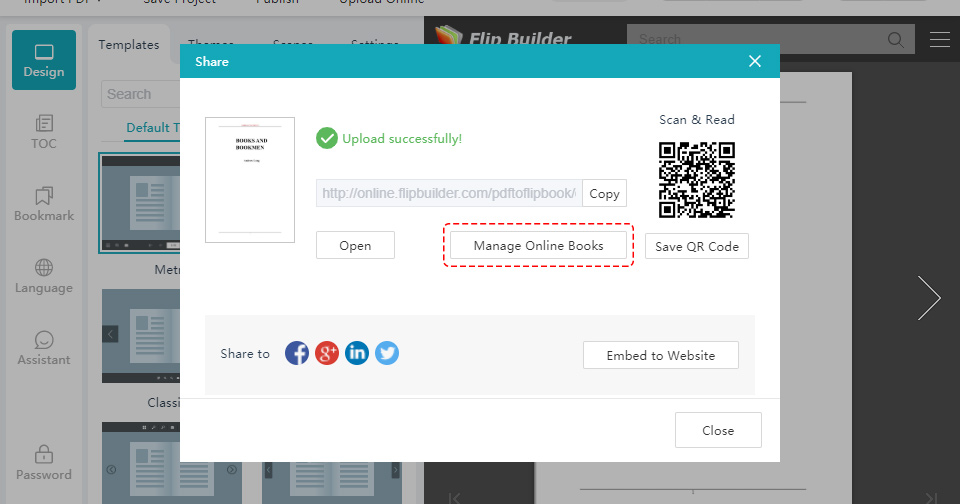Share the book on Google Plus

tap(327, 353)
